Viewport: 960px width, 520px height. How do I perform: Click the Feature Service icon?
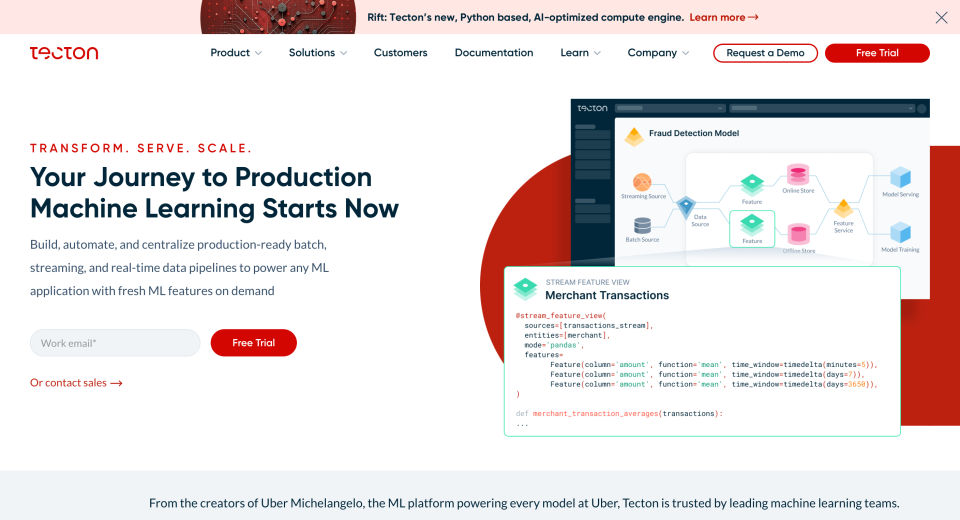point(843,209)
